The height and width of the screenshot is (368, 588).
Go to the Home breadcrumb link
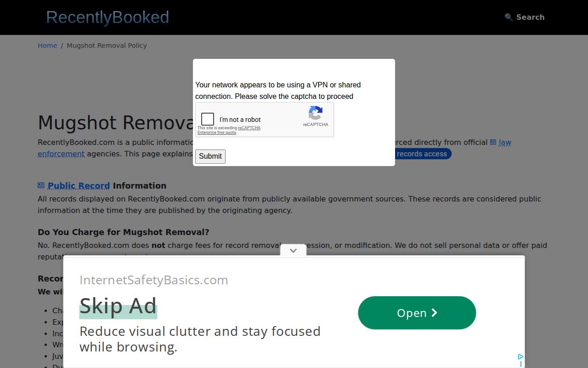[x=47, y=46]
